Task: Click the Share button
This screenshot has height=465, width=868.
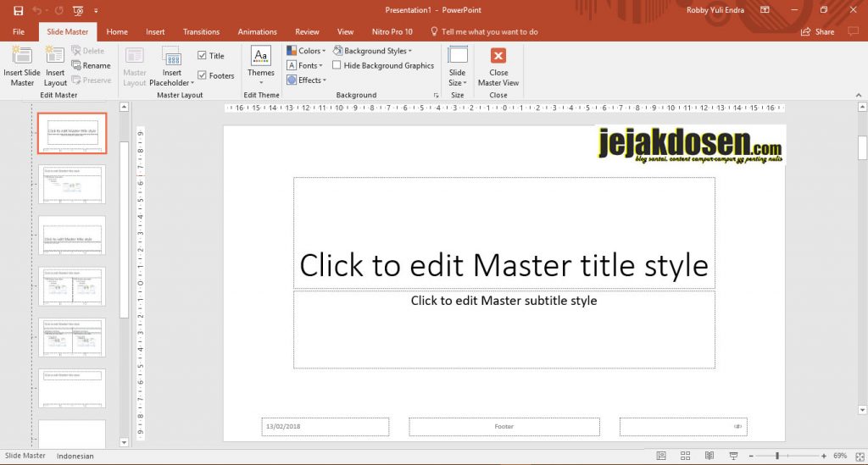Action: (818, 31)
